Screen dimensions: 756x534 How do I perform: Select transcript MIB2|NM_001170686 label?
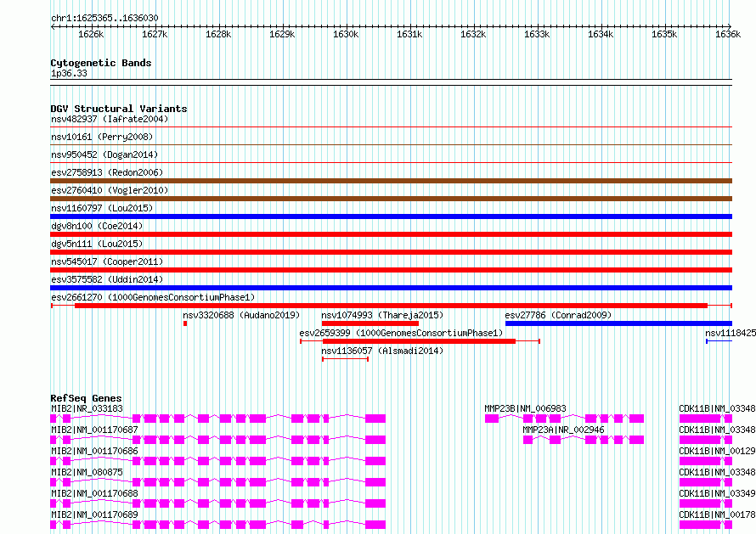click(94, 451)
